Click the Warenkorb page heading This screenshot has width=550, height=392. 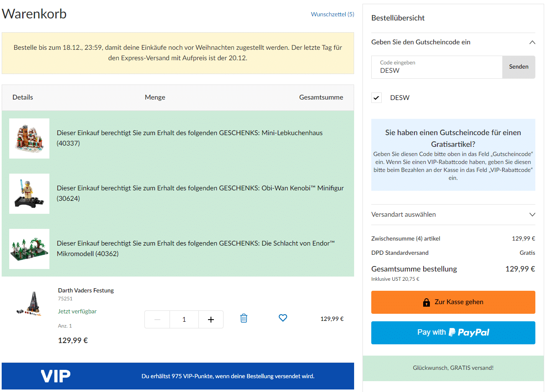(34, 14)
